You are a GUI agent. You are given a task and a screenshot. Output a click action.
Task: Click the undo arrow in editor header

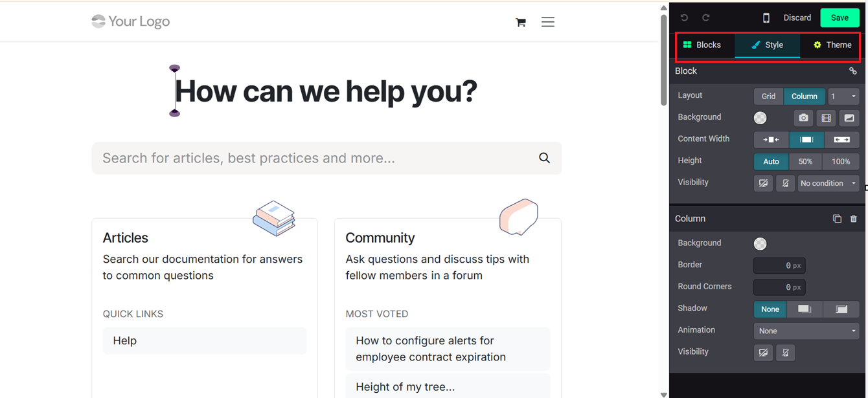click(684, 18)
